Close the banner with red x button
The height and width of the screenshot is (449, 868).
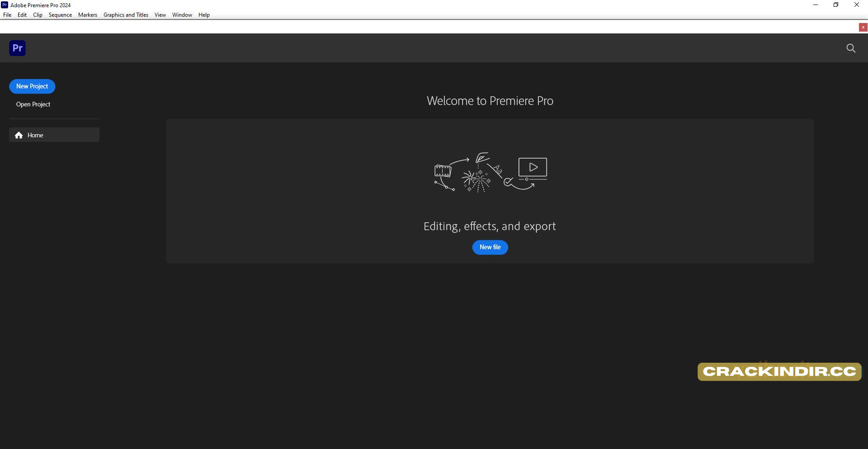(863, 27)
